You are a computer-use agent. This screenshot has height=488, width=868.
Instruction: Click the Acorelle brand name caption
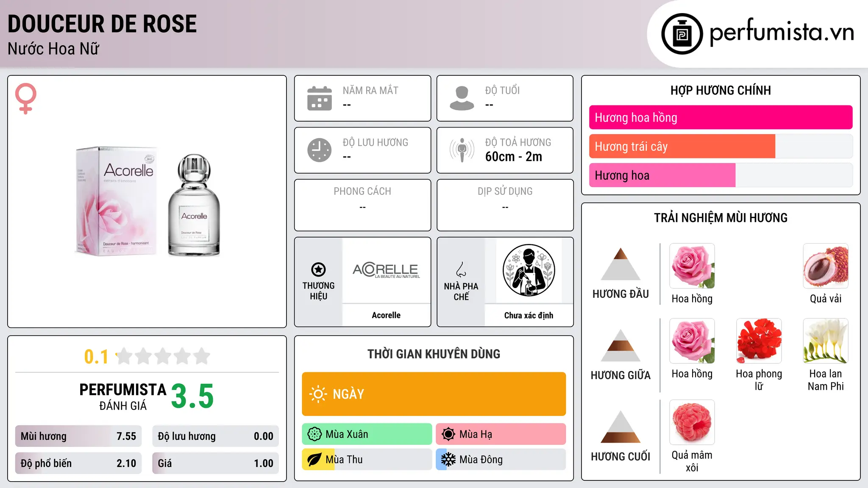386,315
